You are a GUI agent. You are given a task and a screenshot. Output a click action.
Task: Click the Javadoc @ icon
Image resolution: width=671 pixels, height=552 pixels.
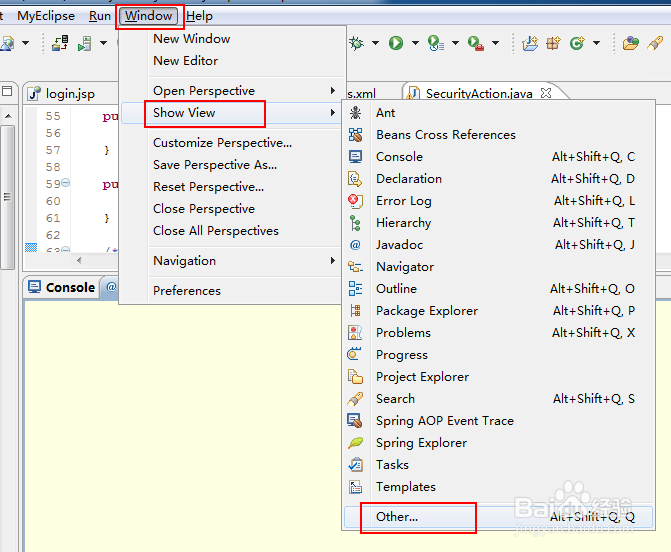[355, 245]
